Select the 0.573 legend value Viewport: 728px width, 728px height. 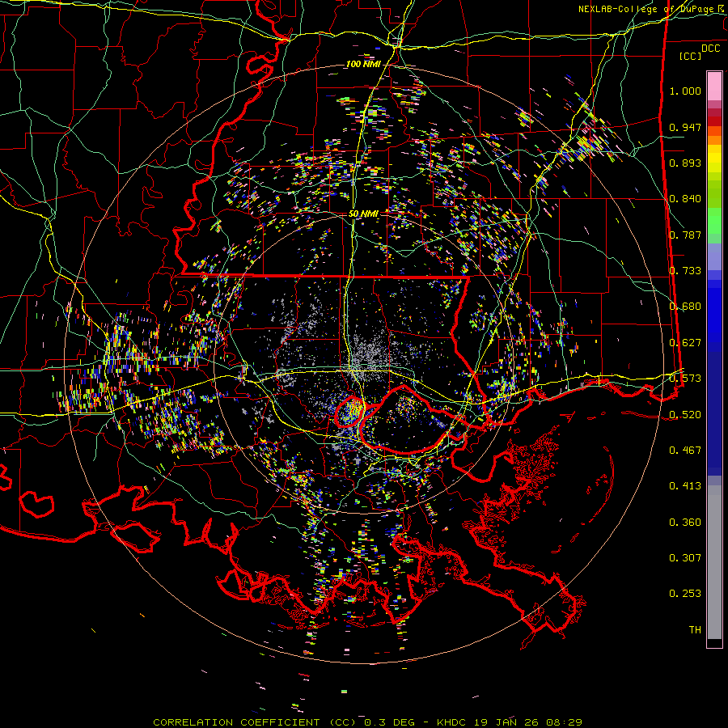point(685,379)
